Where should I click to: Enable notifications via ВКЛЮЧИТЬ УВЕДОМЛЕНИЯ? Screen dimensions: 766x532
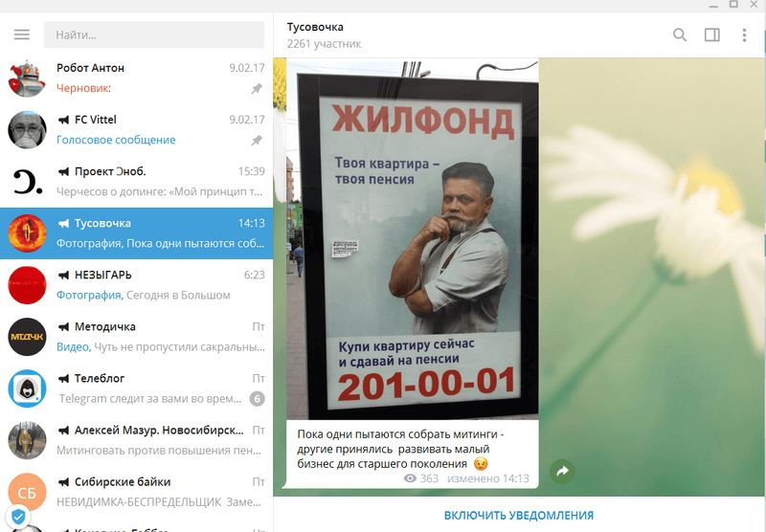pyautogui.click(x=519, y=515)
